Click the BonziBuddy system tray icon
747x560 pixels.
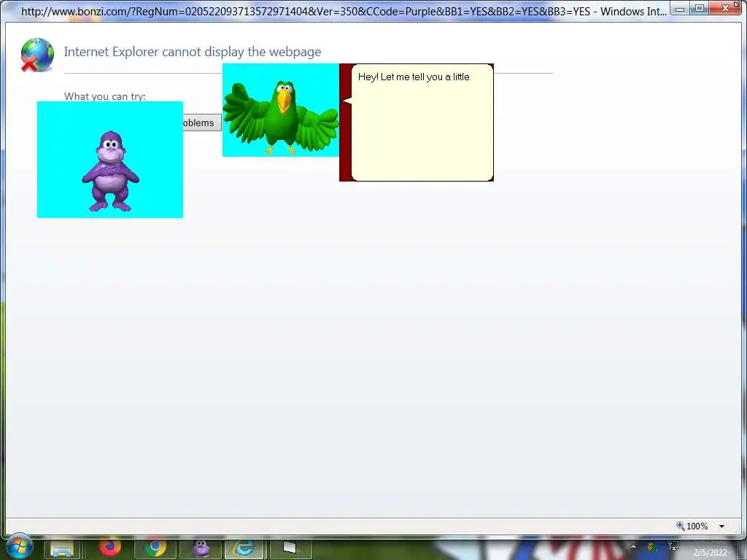pyautogui.click(x=651, y=547)
